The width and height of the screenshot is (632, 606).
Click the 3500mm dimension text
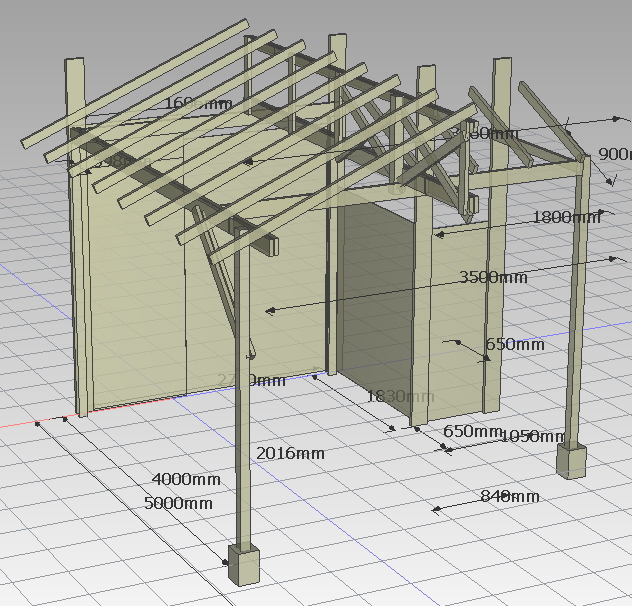point(493,277)
